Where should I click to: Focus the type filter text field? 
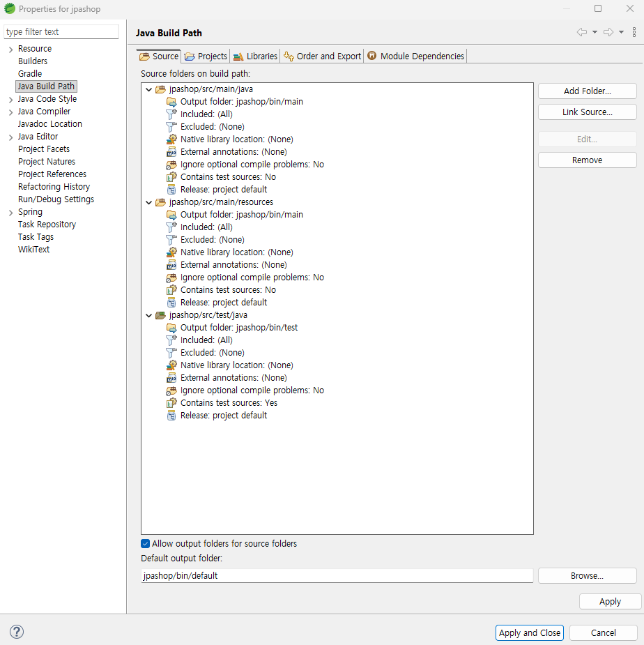pos(61,31)
